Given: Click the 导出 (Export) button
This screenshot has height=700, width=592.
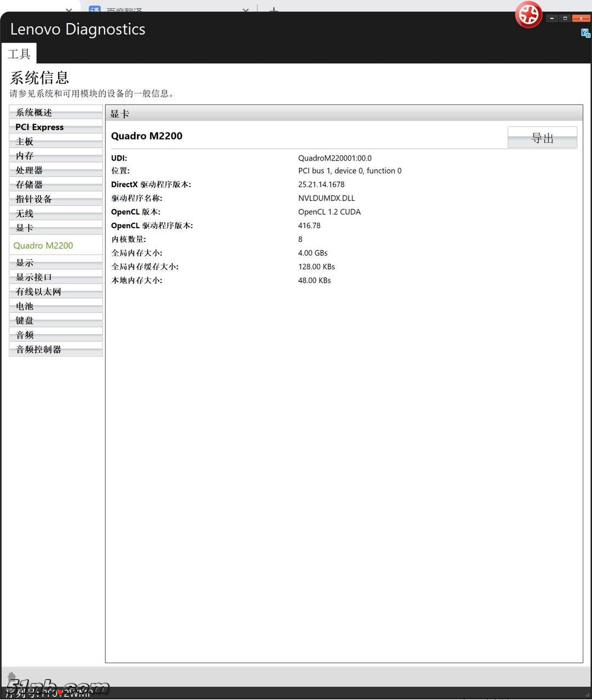Looking at the screenshot, I should pos(542,137).
